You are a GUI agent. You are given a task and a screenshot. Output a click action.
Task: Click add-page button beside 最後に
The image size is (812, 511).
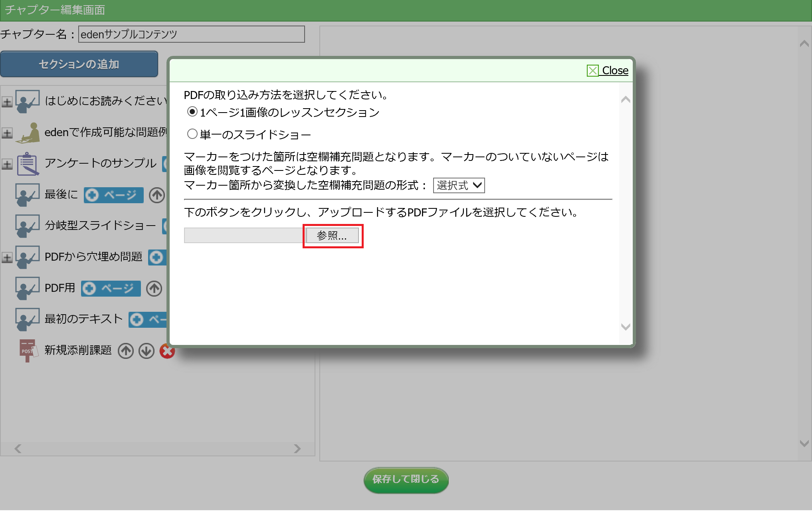[x=113, y=195]
